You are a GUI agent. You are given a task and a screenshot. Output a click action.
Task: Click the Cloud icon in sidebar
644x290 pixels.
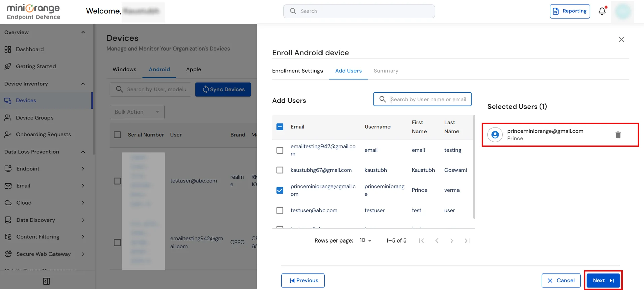coord(8,203)
